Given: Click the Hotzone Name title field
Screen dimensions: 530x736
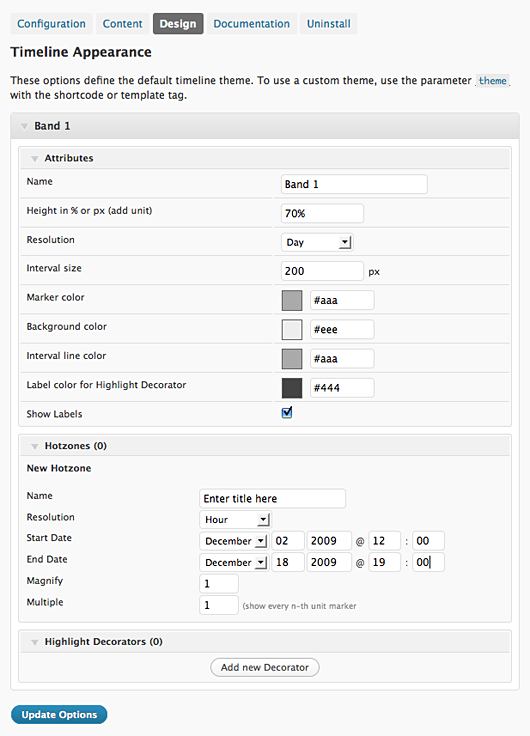Looking at the screenshot, I should 273,498.
